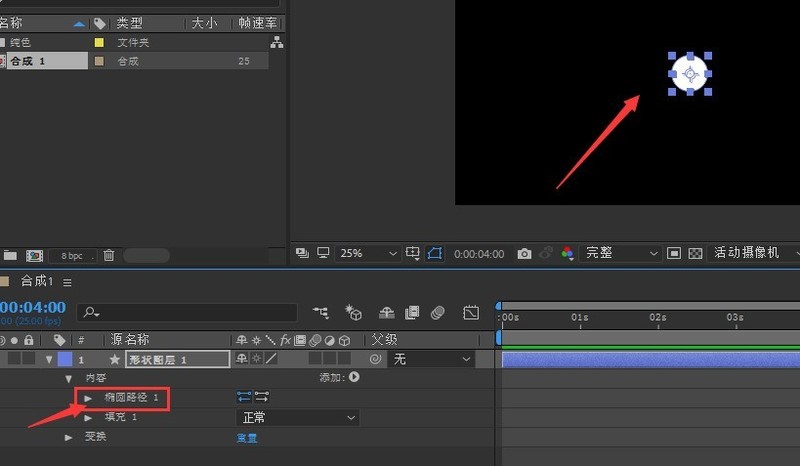Image resolution: width=800 pixels, height=466 pixels.
Task: Open the 完整 resolution dropdown
Action: [x=620, y=253]
